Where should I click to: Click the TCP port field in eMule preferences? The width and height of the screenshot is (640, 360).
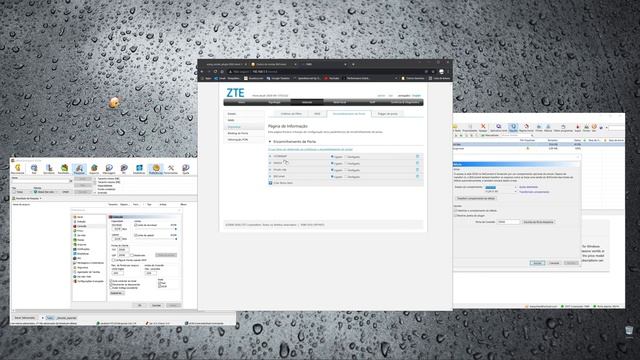(x=123, y=249)
